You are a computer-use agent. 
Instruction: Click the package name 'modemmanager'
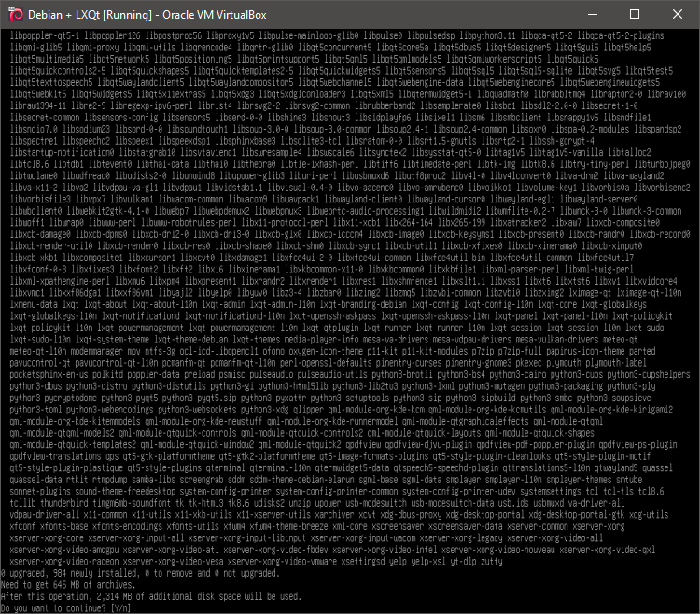(x=96, y=351)
